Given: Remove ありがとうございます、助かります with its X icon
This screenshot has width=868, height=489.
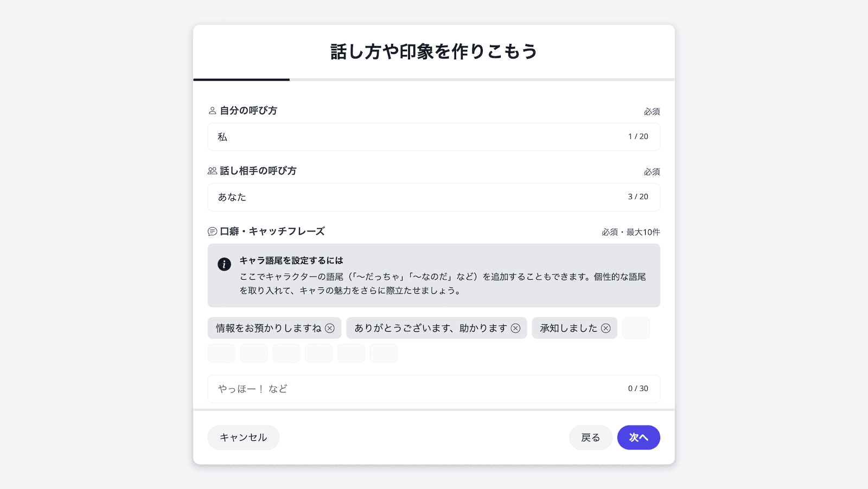Looking at the screenshot, I should click(x=516, y=328).
